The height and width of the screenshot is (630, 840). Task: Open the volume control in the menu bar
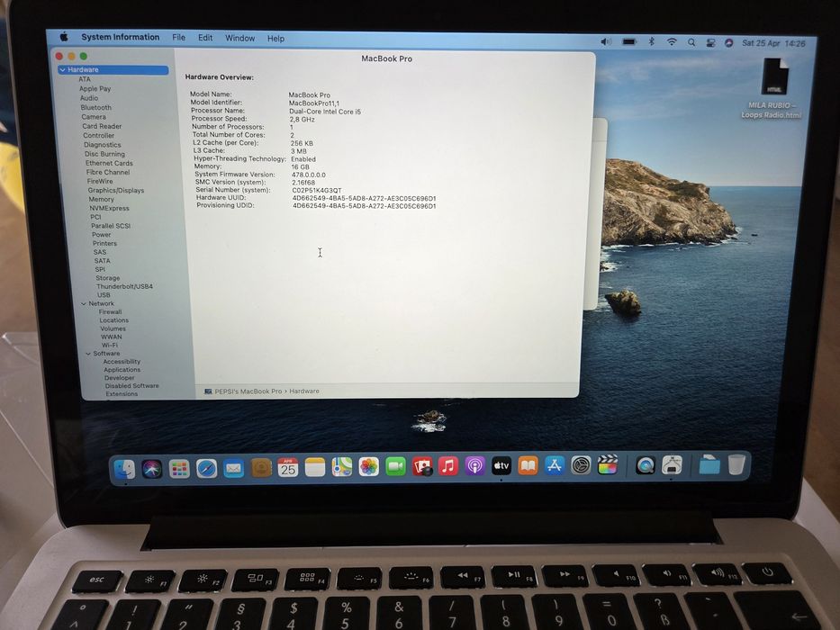606,41
